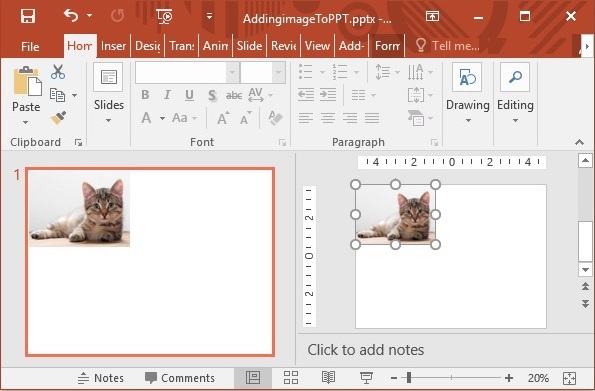Undo the last action

tap(71, 16)
